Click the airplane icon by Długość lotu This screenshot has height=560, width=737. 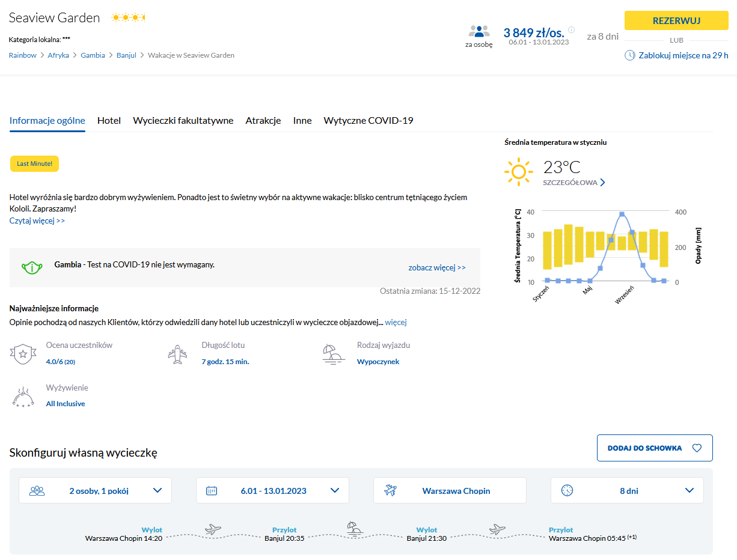point(177,354)
